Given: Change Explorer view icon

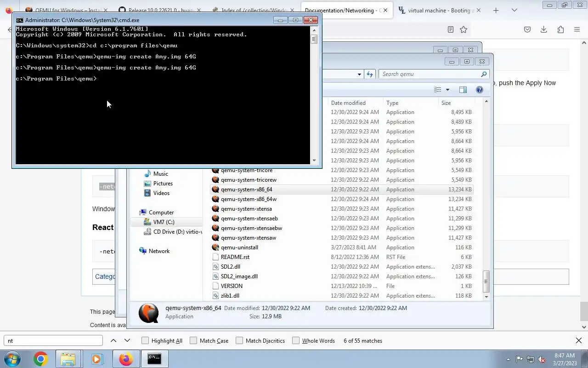Looking at the screenshot, I should click(438, 90).
